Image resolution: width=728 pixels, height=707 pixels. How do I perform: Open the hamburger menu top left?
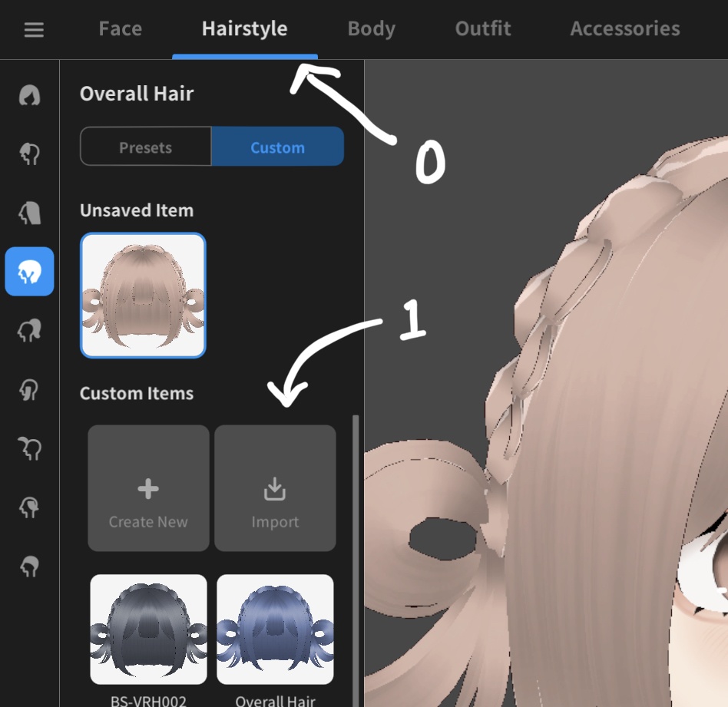[33, 28]
